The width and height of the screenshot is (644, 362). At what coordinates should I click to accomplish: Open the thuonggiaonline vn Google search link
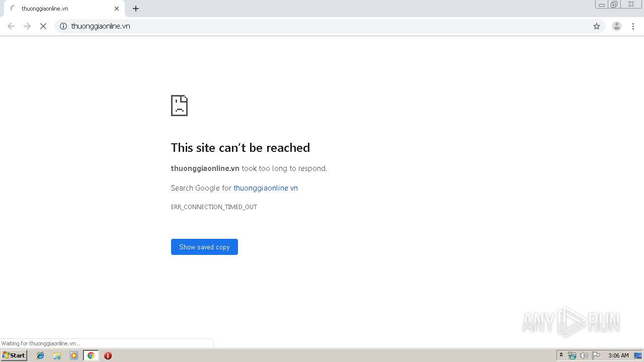(266, 188)
